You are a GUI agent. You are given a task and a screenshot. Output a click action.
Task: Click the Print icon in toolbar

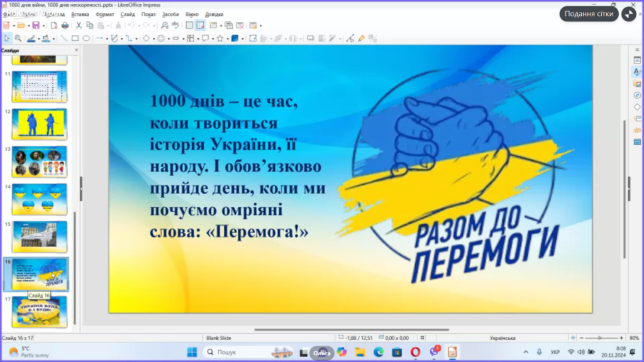point(65,25)
